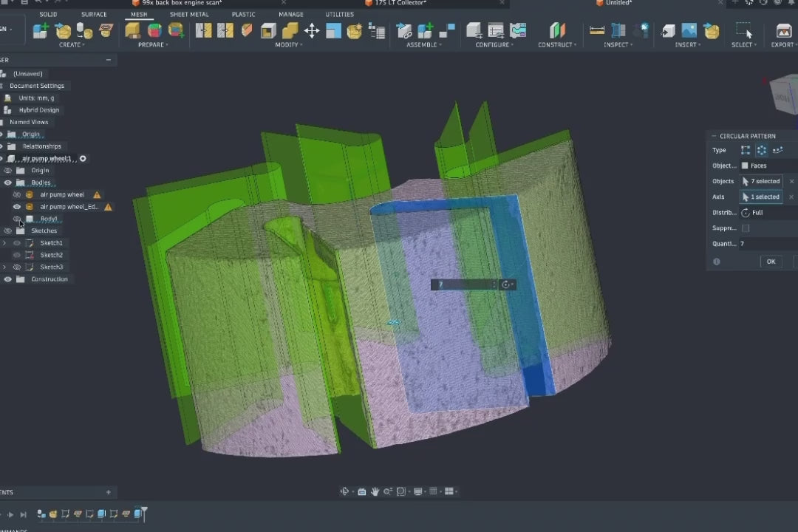
Task: Open the INSPECT dropdown menu
Action: click(618, 45)
